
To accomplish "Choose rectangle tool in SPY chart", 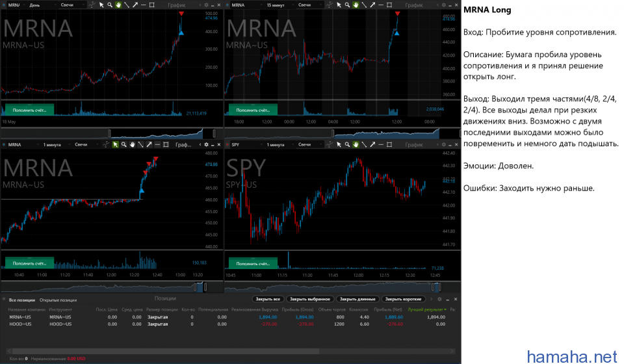I will pos(389,144).
